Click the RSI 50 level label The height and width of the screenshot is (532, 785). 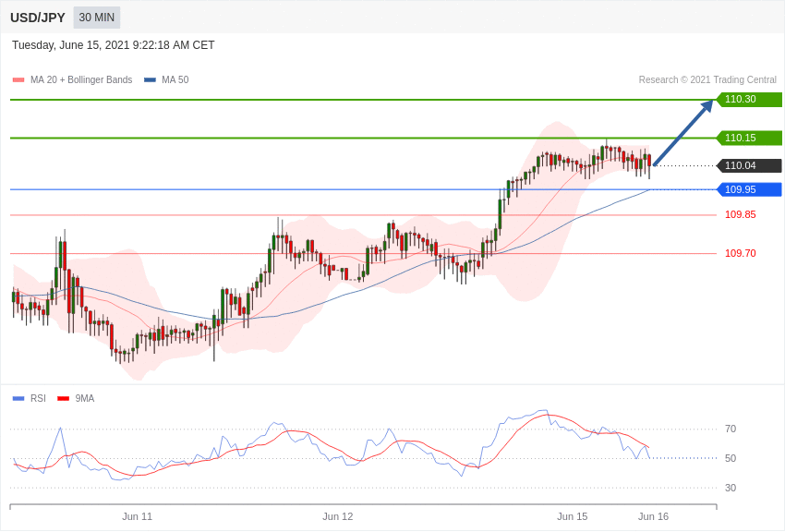[731, 458]
